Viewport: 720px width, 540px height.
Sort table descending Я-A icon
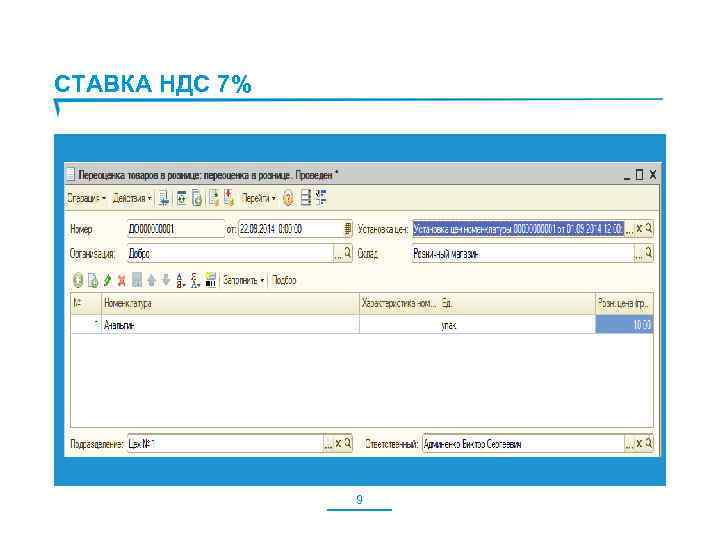pyautogui.click(x=196, y=280)
